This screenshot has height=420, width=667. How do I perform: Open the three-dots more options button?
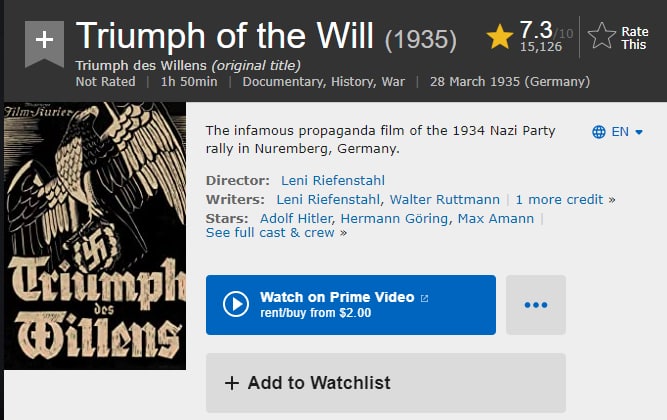tap(536, 305)
